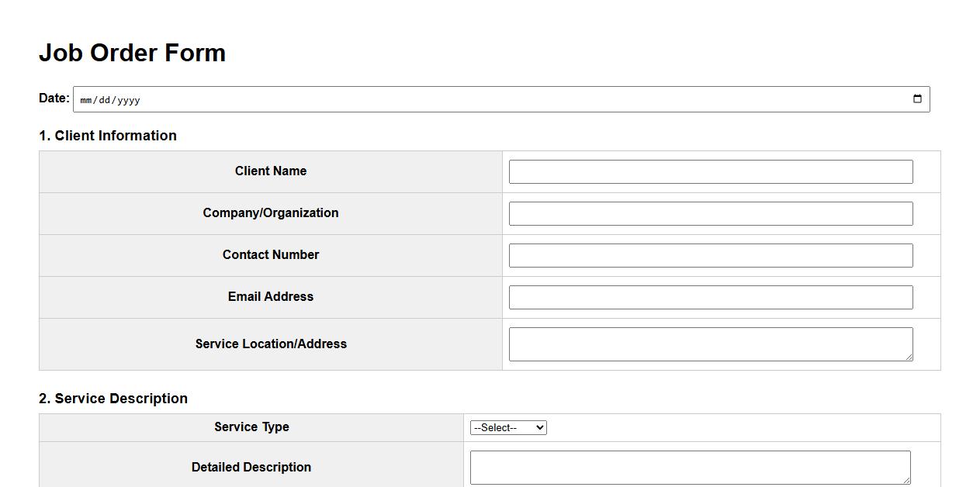The image size is (980, 487).
Task: Click the resize handle of Service Location textarea
Action: pos(909,357)
